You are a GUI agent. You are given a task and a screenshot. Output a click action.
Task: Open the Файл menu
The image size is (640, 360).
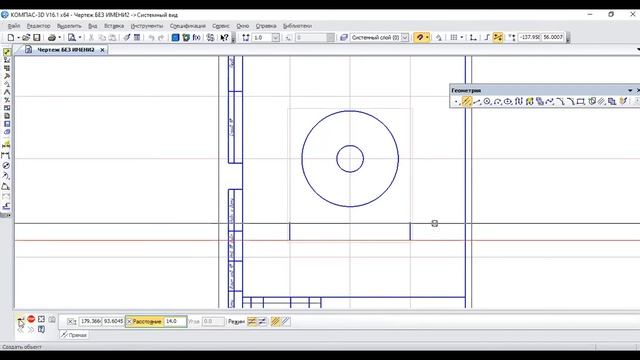pyautogui.click(x=14, y=26)
